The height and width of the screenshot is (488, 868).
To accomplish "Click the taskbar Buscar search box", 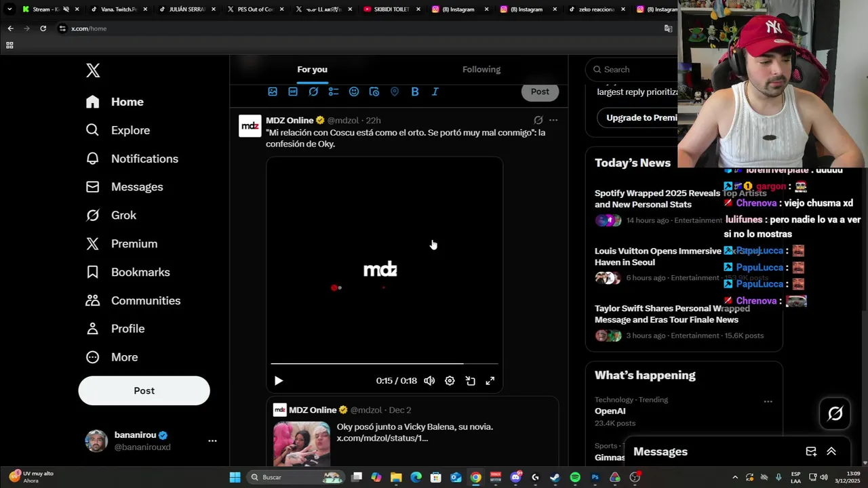I will pyautogui.click(x=296, y=477).
